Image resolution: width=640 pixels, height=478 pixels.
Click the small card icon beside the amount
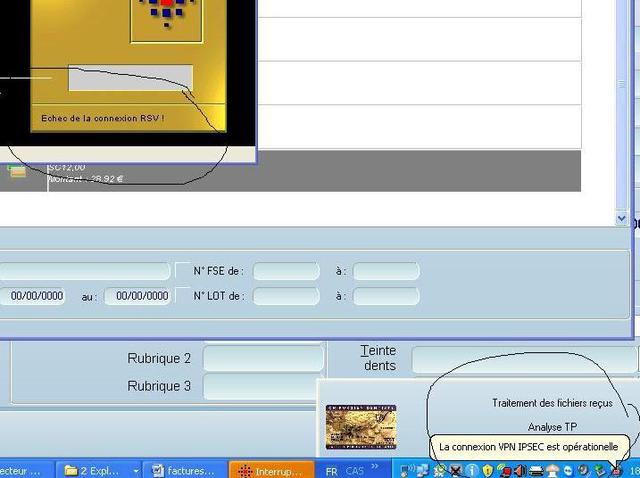tap(17, 171)
